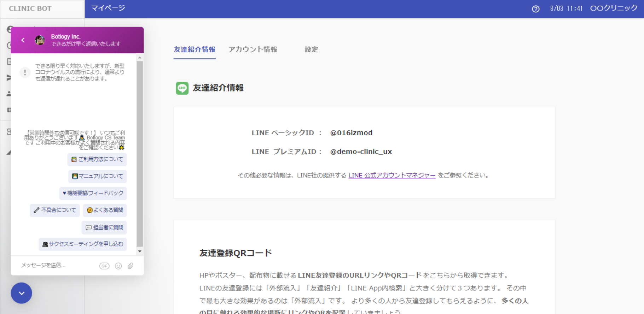Open the emoji picker in chat

(x=118, y=266)
